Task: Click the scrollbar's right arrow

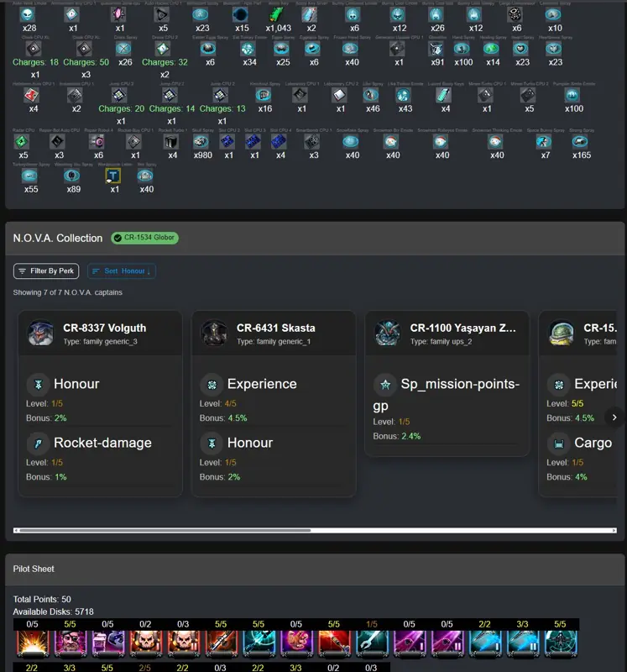Action: (x=614, y=531)
